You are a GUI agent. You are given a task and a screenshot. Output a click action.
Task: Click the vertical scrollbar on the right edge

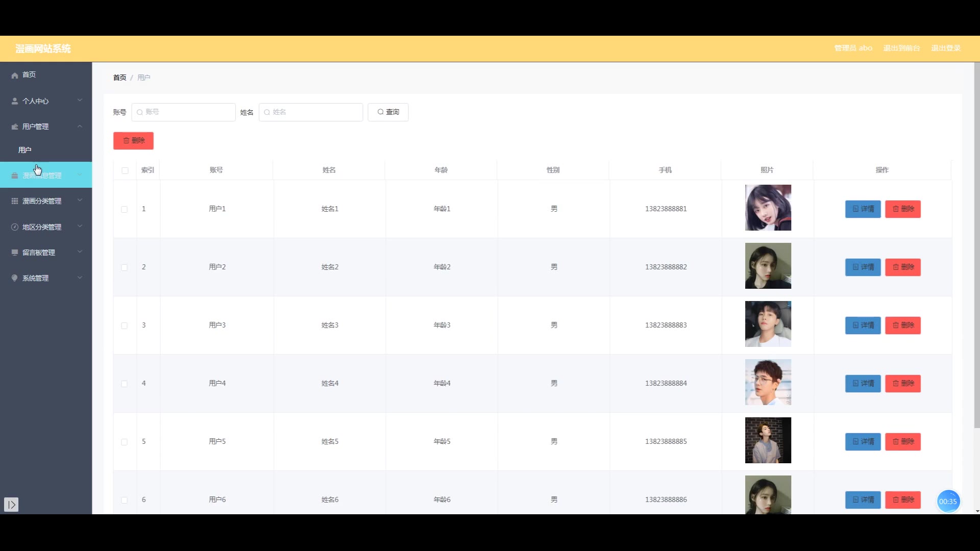[976, 245]
